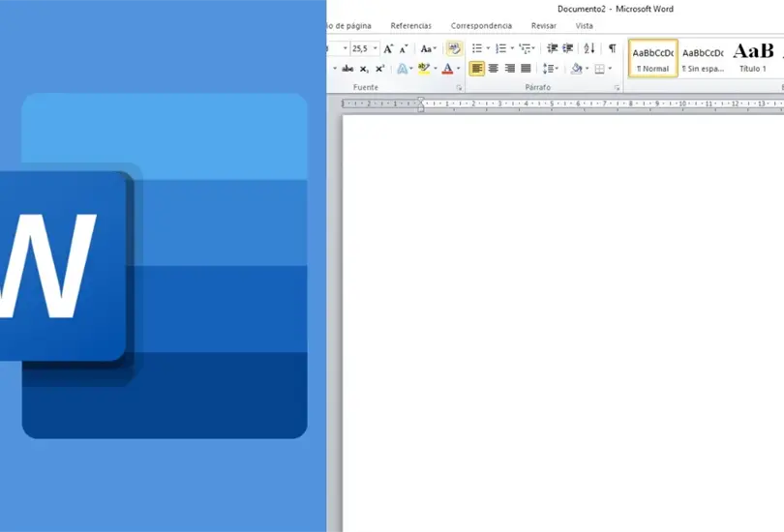784x532 pixels.
Task: Select the 'Sin espa...' style
Action: point(703,58)
